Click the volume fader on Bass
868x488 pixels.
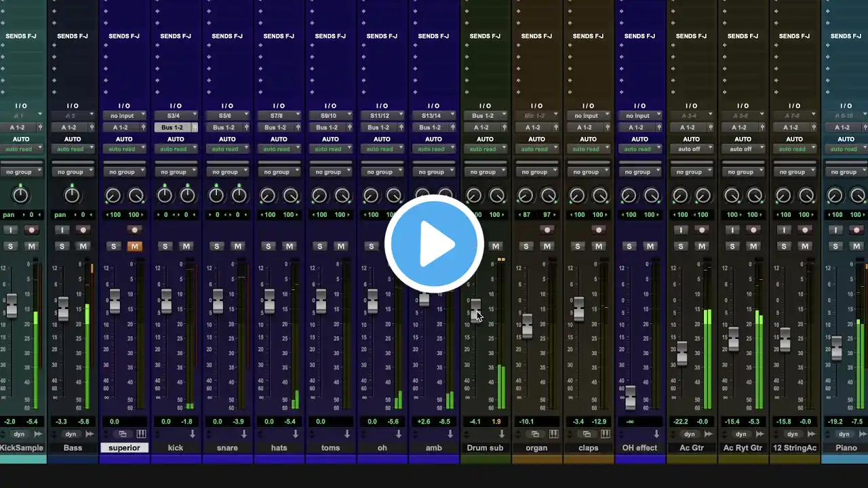[63, 308]
